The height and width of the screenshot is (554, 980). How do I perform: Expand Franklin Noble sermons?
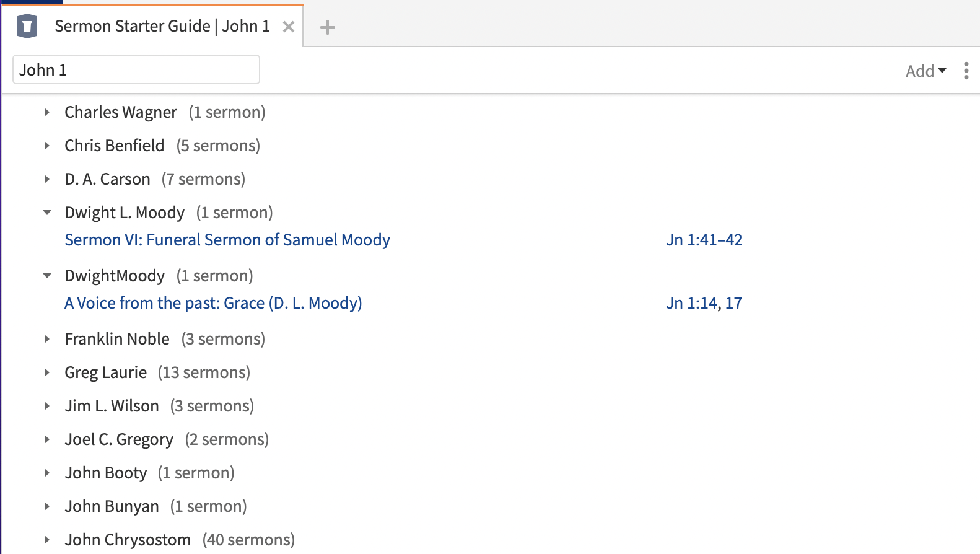[x=47, y=339]
